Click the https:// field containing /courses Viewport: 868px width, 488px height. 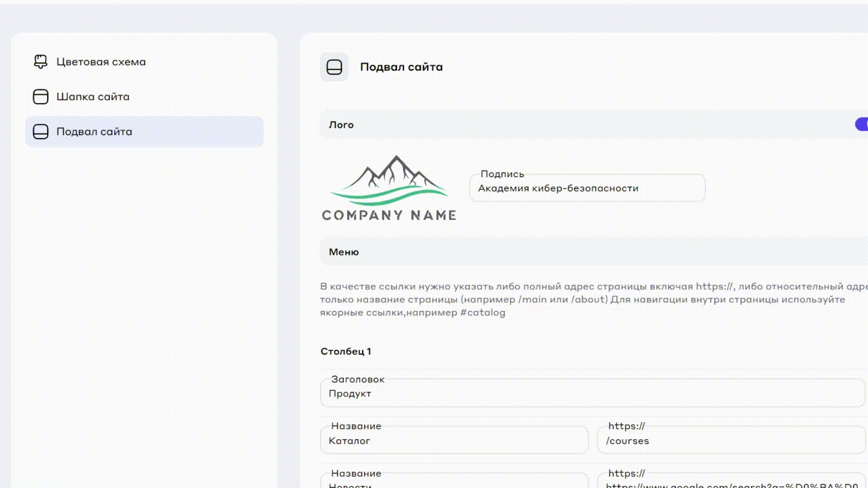pyautogui.click(x=731, y=441)
